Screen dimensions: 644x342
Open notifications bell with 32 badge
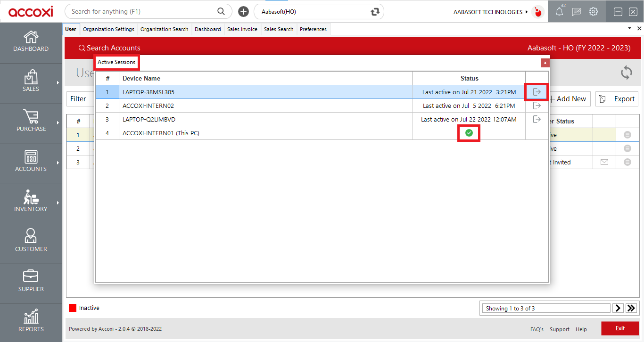pos(560,12)
